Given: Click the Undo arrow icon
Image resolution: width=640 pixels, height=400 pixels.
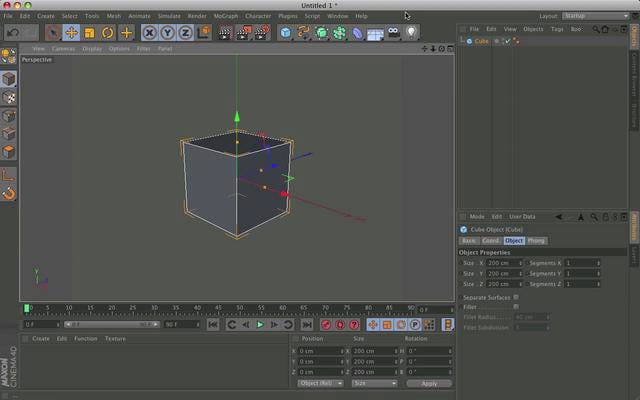Looking at the screenshot, I should click(13, 33).
